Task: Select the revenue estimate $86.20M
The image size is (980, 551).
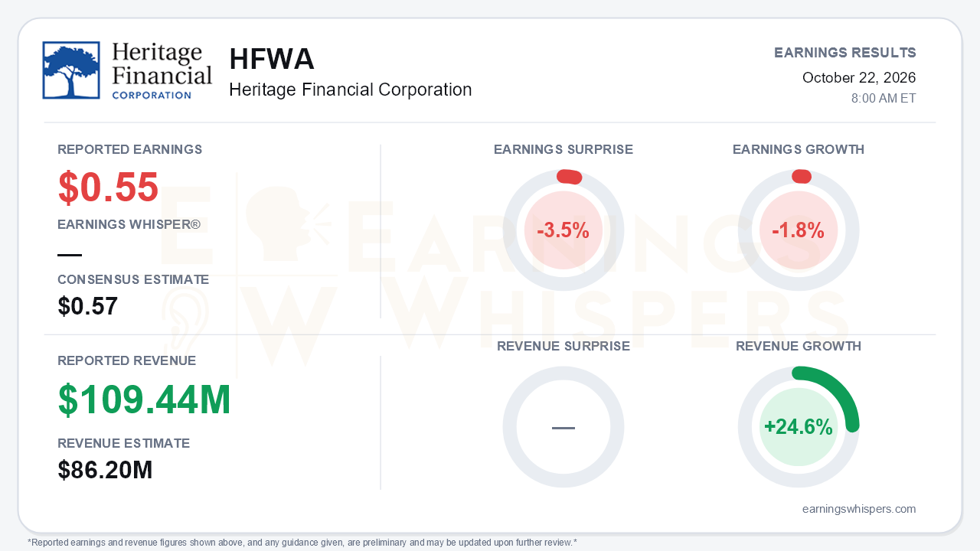Action: [x=106, y=470]
